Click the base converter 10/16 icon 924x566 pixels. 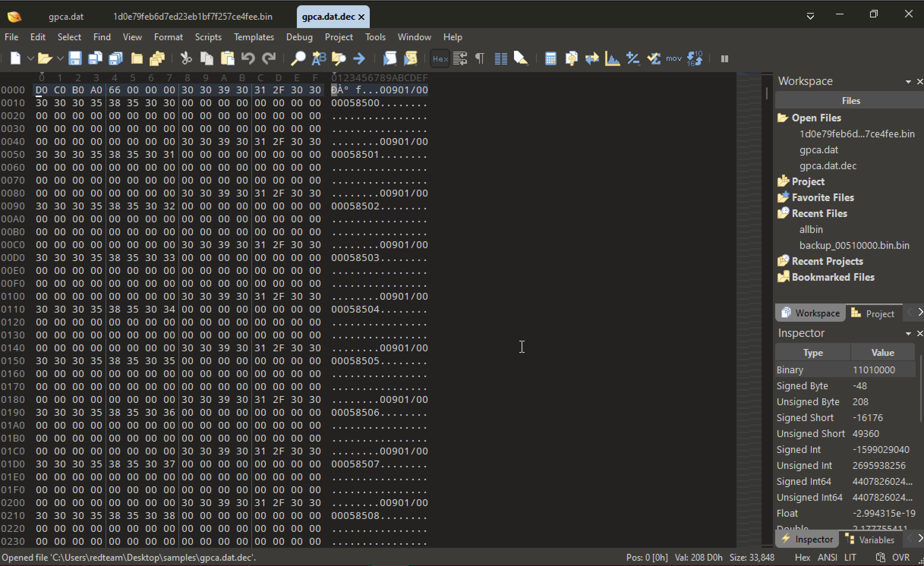coord(695,59)
